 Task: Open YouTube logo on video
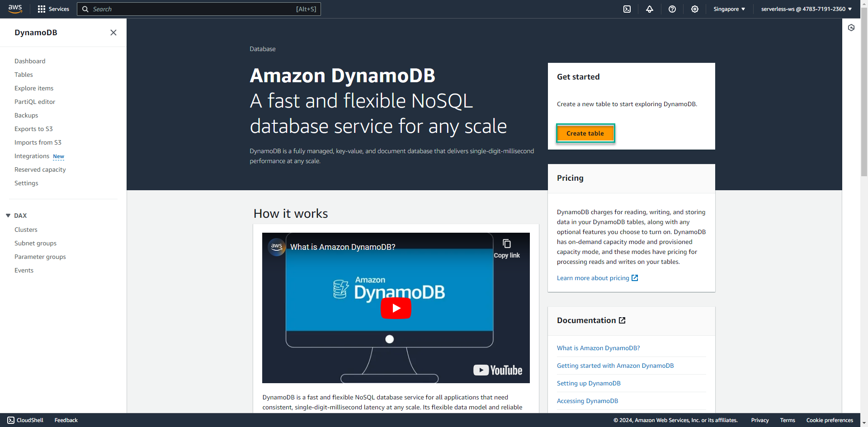pyautogui.click(x=498, y=370)
